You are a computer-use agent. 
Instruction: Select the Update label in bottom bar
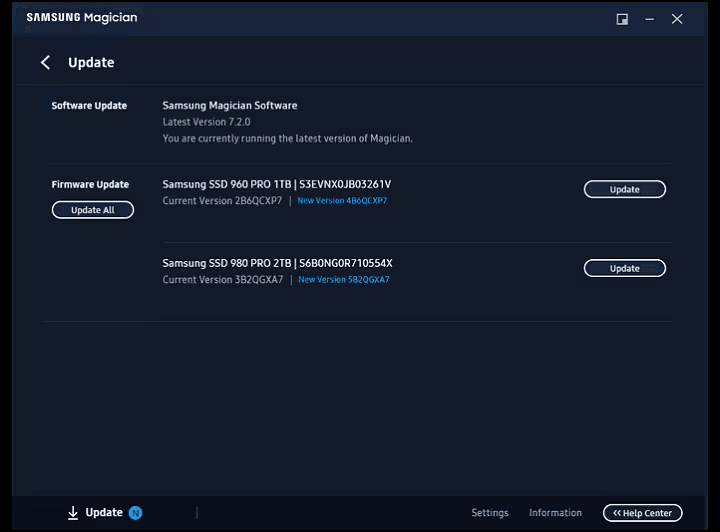pyautogui.click(x=104, y=513)
